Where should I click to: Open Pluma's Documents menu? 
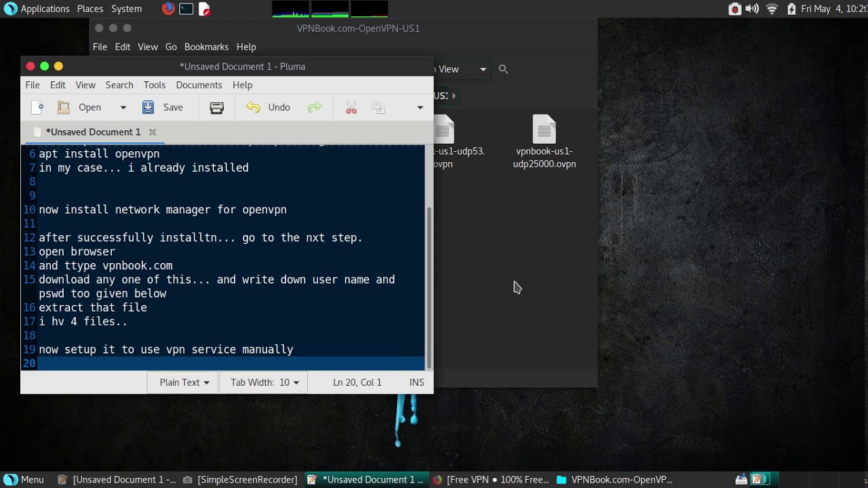coord(199,85)
